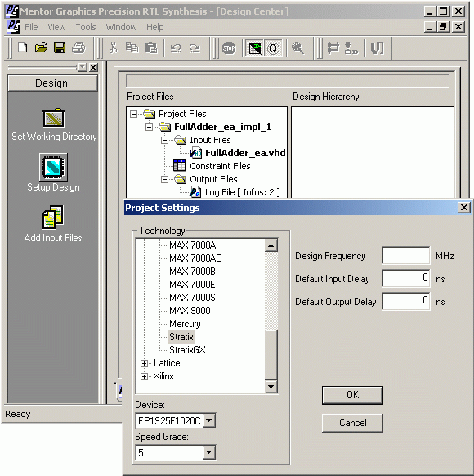Click the Open folder toolbar icon
Screen dimensions: 474x476
[x=41, y=47]
